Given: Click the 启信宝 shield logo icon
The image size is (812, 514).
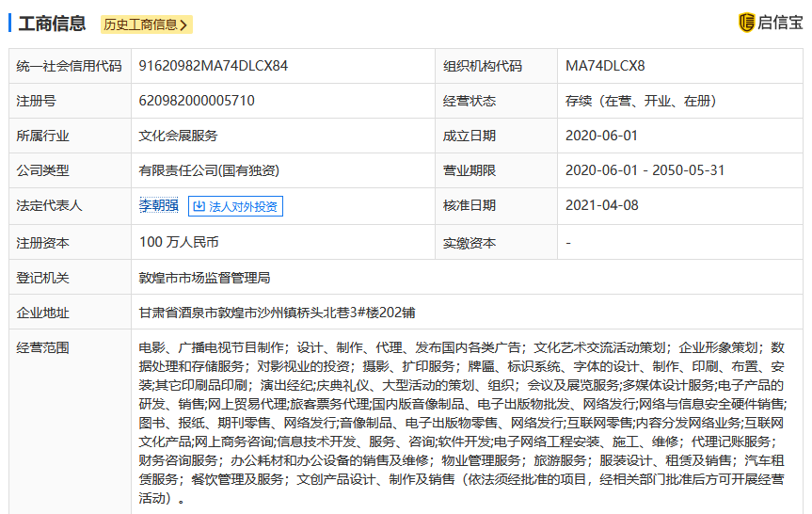Looking at the screenshot, I should click(x=746, y=23).
